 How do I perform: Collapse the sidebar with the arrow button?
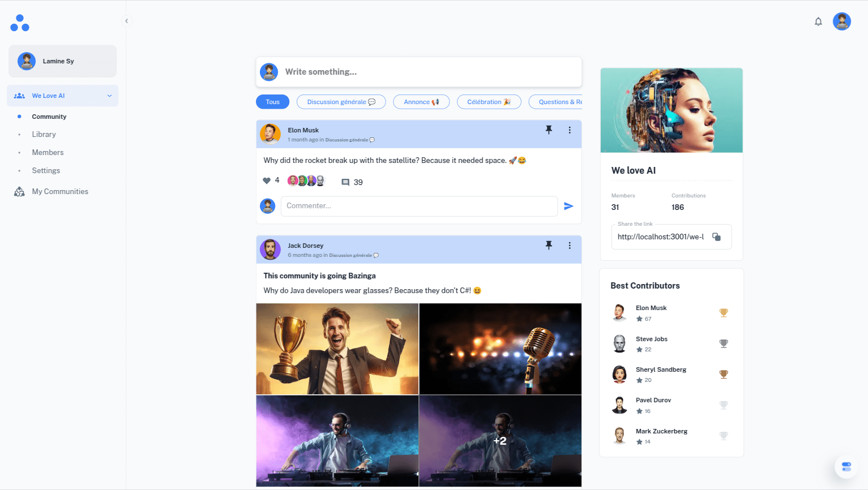pos(126,21)
